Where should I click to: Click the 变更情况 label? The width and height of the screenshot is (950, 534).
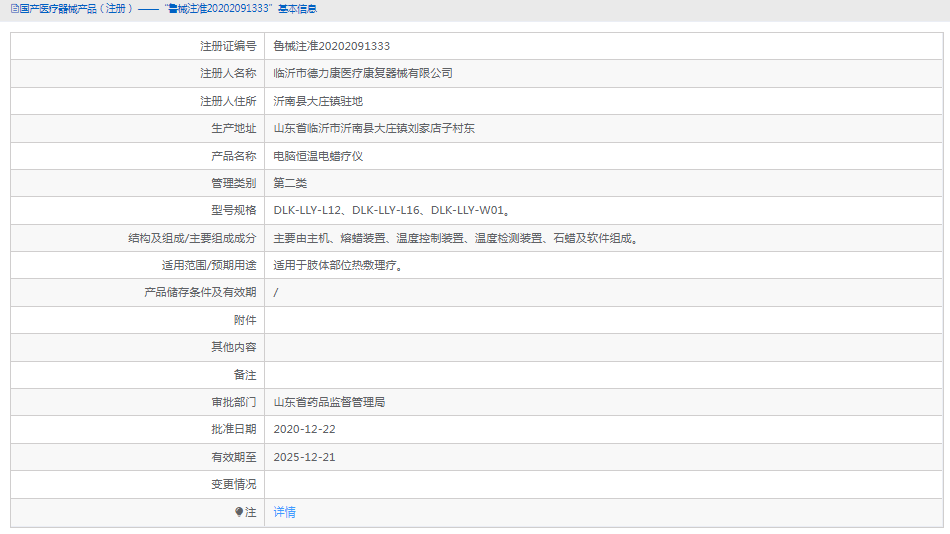tap(234, 484)
